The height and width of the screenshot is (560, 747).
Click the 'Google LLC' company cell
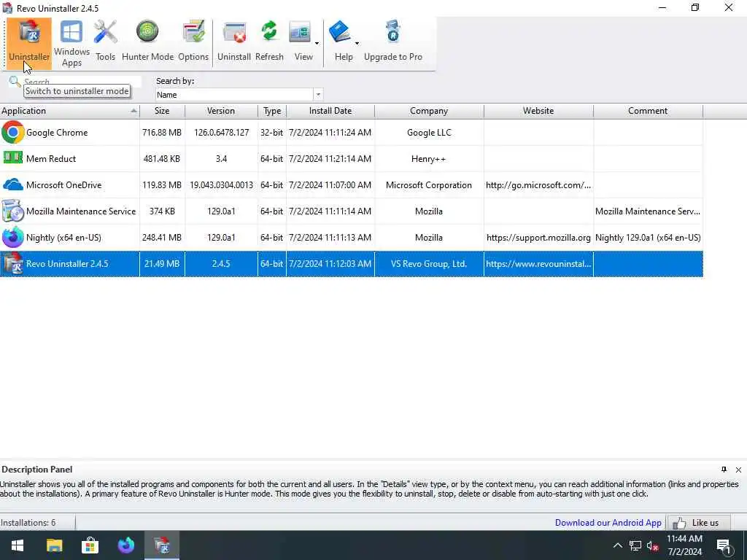[429, 133]
